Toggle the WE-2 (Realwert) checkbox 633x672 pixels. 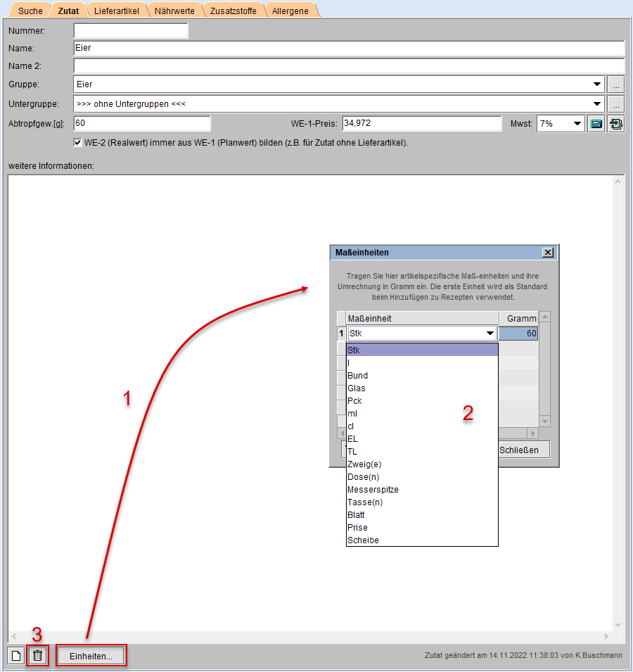(x=77, y=143)
